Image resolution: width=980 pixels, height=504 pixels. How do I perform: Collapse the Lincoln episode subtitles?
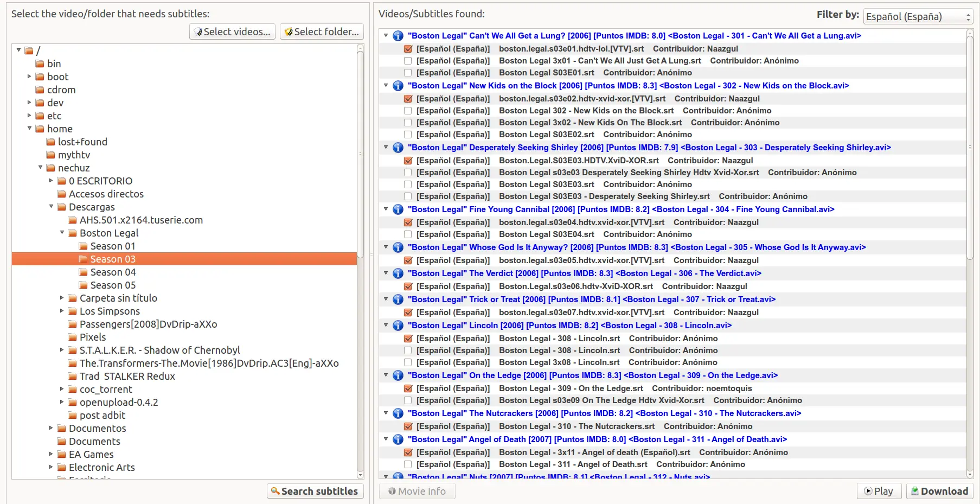point(386,325)
